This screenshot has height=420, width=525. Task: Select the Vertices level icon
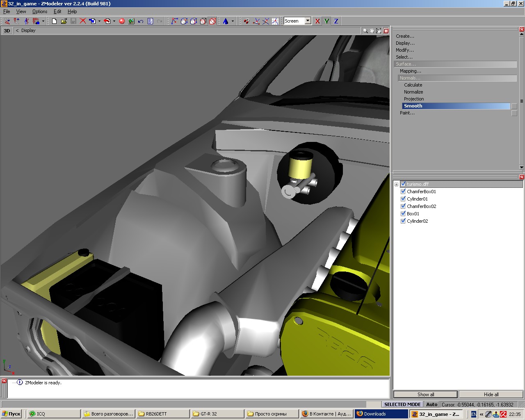tap(175, 21)
